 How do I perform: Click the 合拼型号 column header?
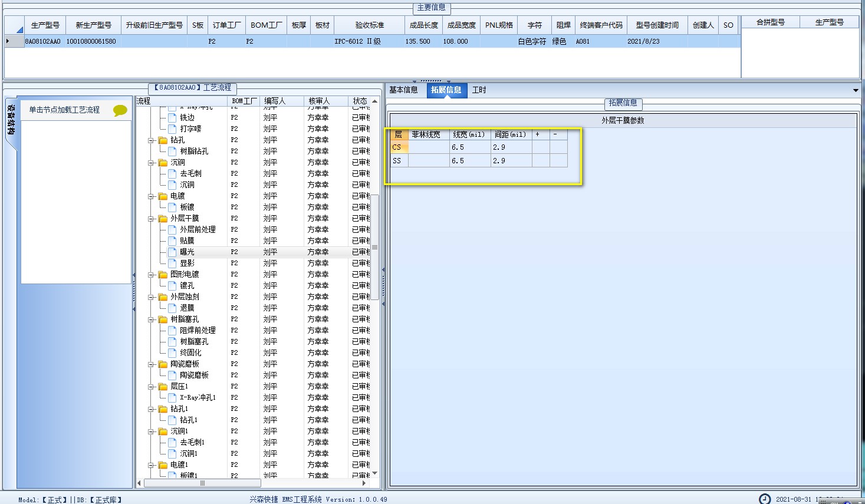coord(771,22)
